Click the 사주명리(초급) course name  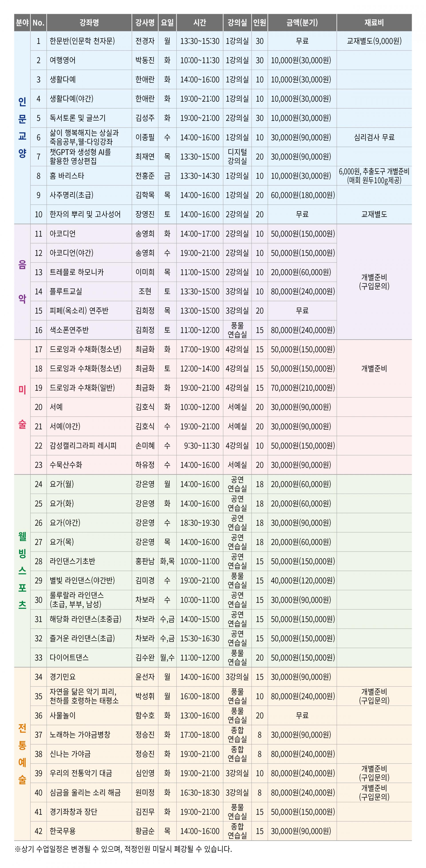71,195
